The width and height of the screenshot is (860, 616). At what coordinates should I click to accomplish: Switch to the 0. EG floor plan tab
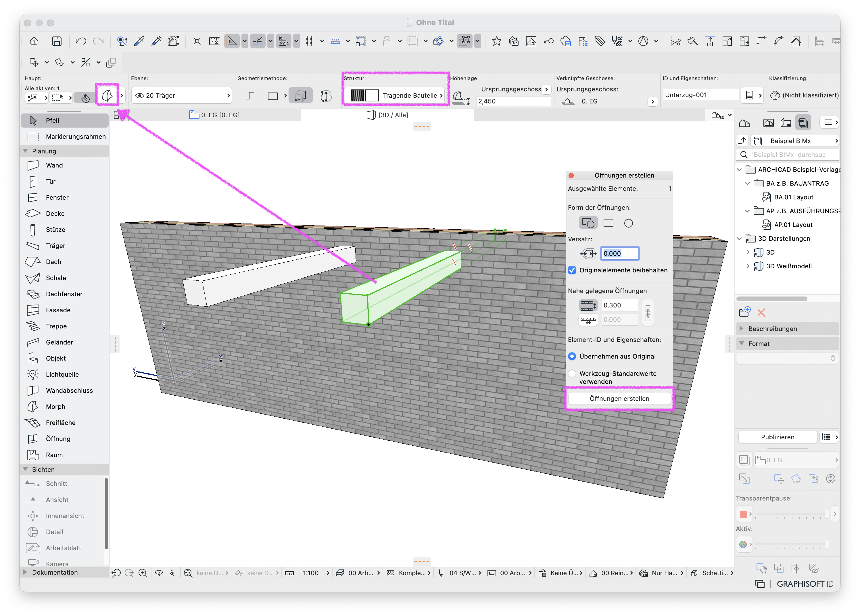click(215, 115)
